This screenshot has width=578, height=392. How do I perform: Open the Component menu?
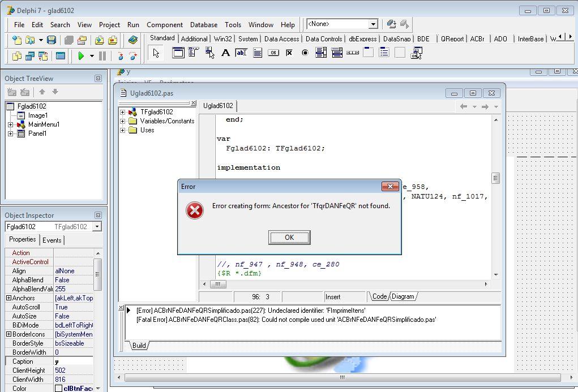(165, 25)
